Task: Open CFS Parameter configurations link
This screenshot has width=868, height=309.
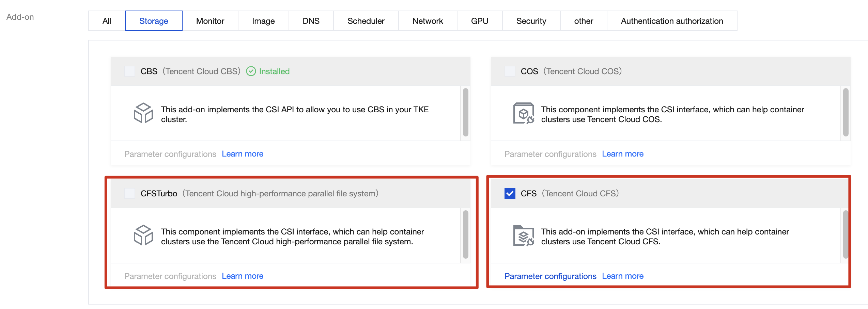Action: tap(550, 276)
